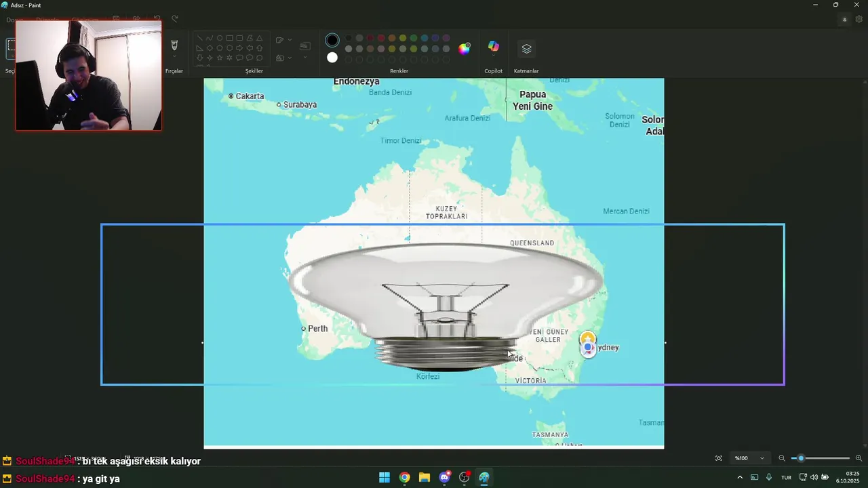The image size is (868, 488).
Task: Open the shape fill dropdown
Action: (x=290, y=58)
